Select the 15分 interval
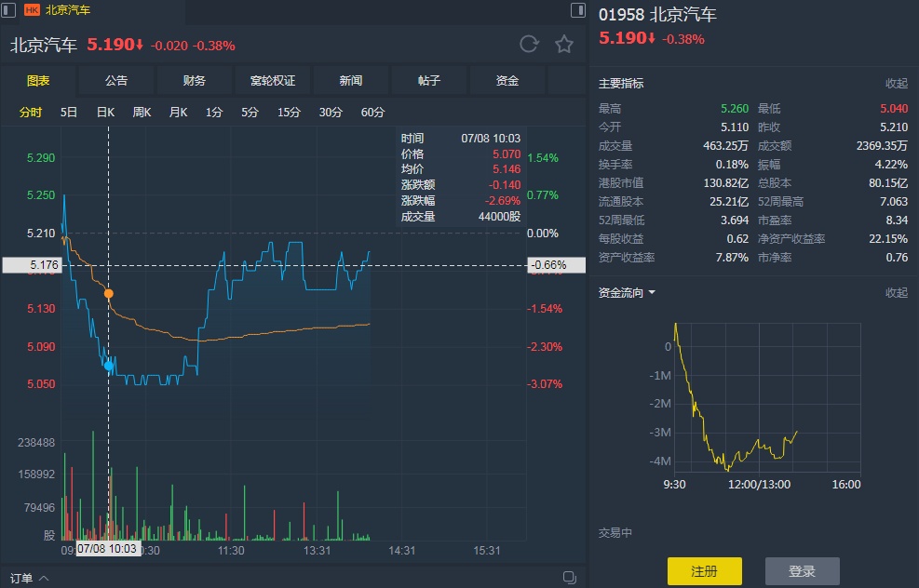The image size is (919, 588). click(289, 112)
